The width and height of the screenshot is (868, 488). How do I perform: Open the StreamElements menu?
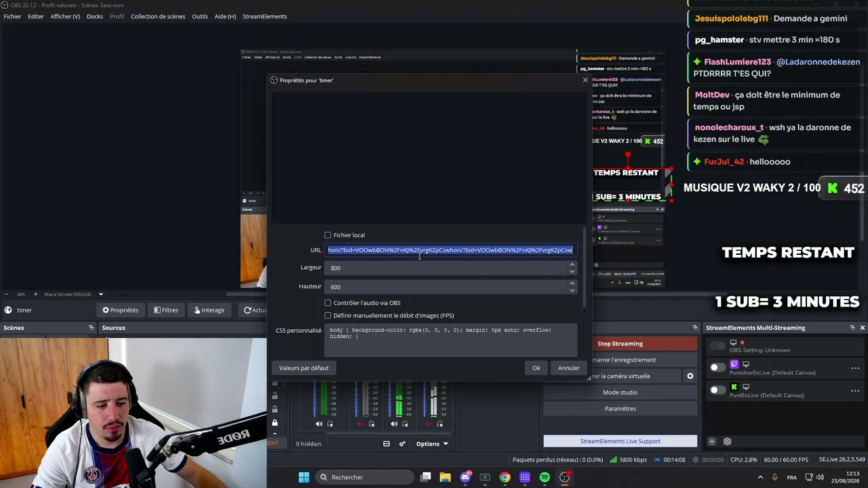(264, 16)
